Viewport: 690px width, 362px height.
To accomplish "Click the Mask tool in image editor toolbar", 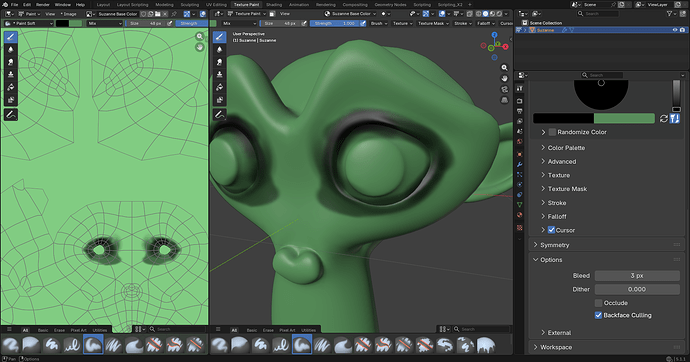I will click(x=11, y=99).
